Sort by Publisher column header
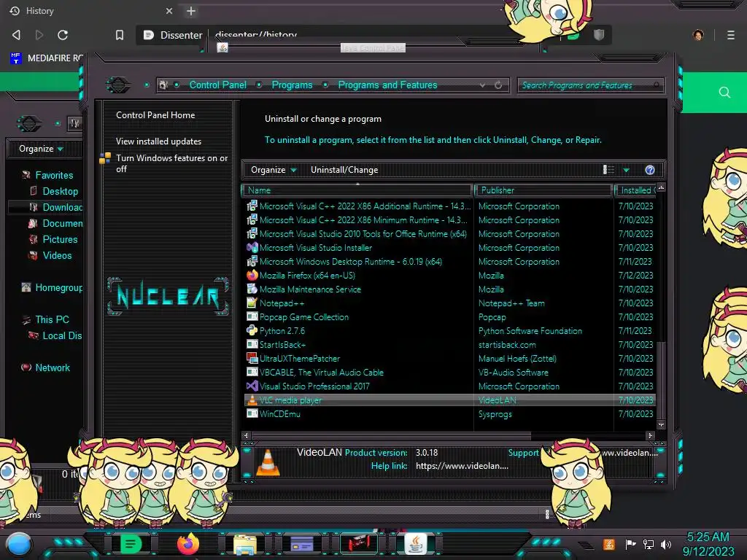747x560 pixels. pos(543,190)
